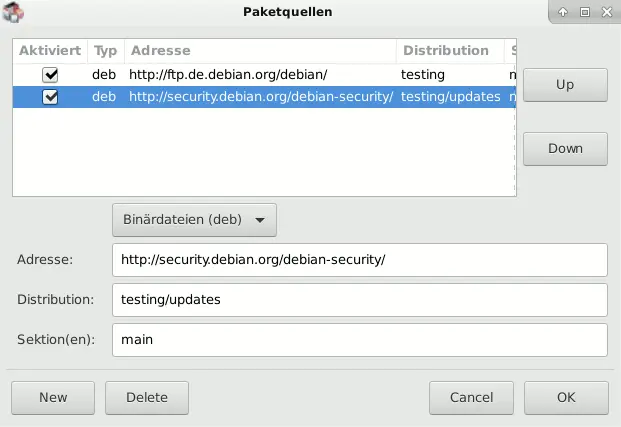
Task: Sort by the Typ column header
Action: [x=105, y=50]
